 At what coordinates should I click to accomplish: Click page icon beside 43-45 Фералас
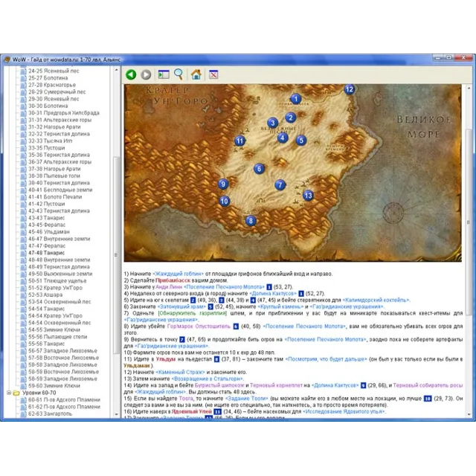click(23, 225)
